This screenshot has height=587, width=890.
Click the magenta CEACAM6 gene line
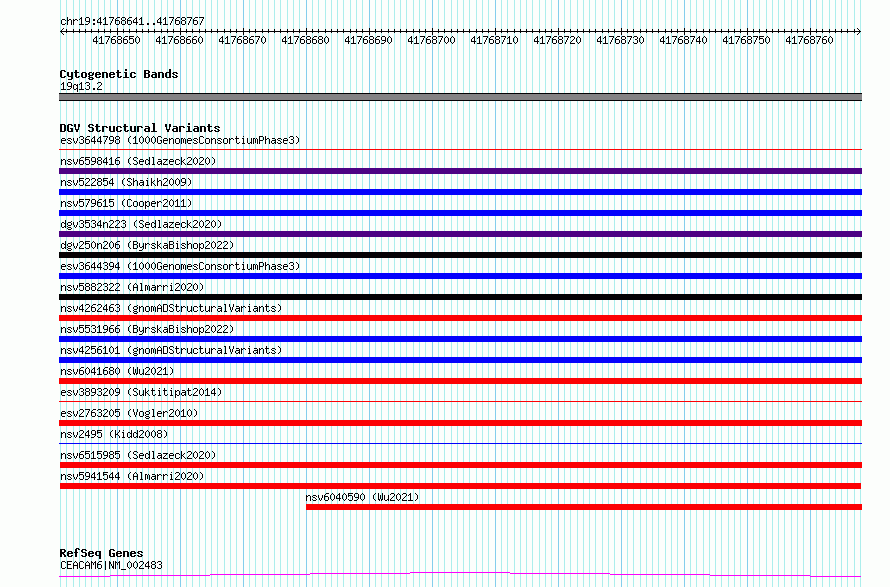pos(460,575)
